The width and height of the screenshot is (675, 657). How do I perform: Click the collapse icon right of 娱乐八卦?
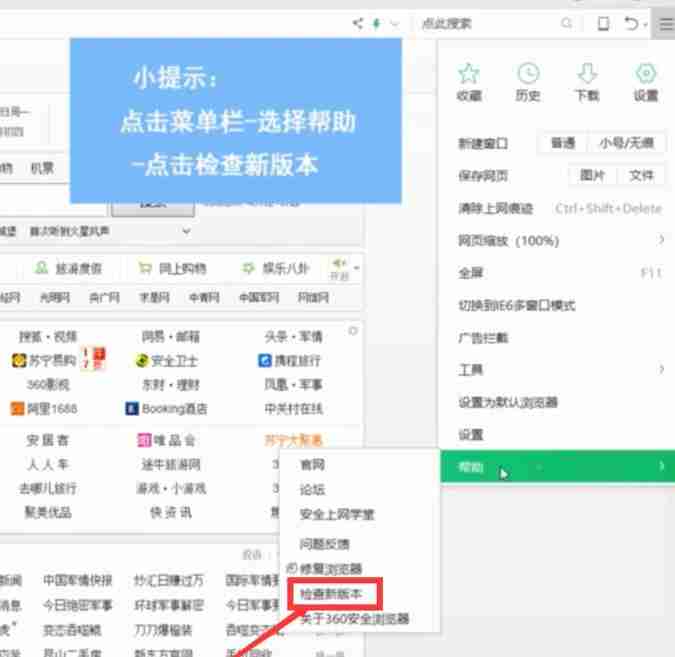pos(339,263)
